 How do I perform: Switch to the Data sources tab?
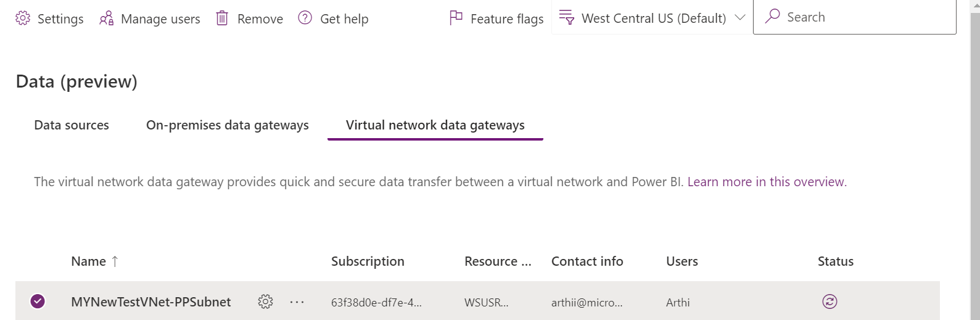(x=72, y=125)
